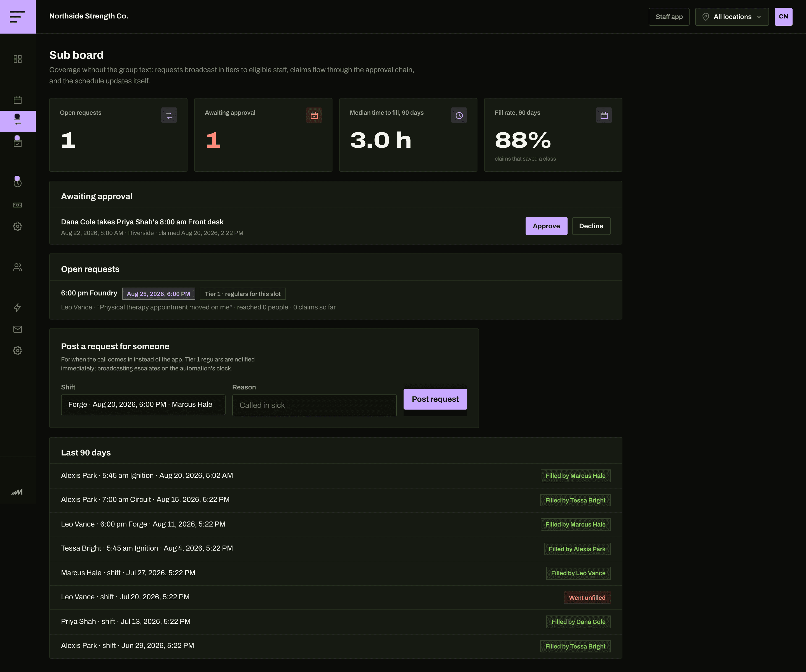This screenshot has width=806, height=672.
Task: Approve Dana Cole's Front desk claim
Action: pyautogui.click(x=546, y=226)
